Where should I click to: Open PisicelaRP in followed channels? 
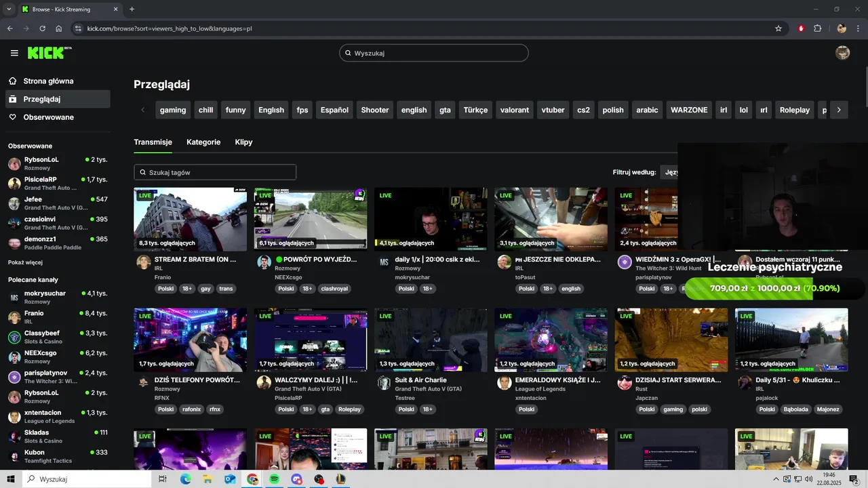coord(57,183)
